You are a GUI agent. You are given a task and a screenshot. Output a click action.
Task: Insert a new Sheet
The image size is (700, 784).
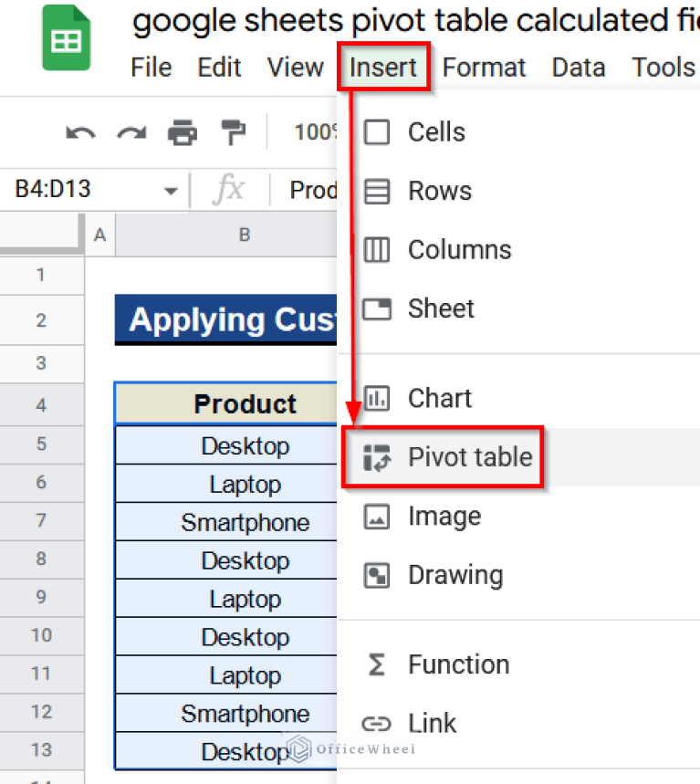[x=441, y=308]
